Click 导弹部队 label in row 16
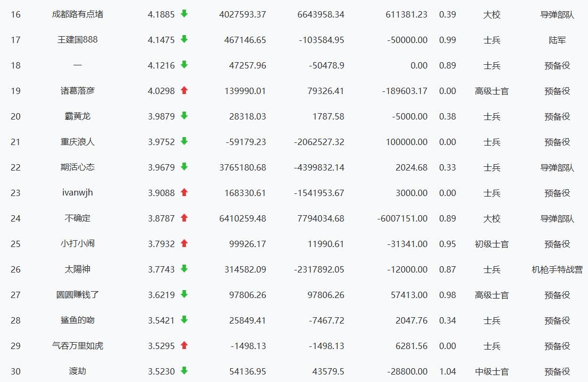 coord(557,14)
